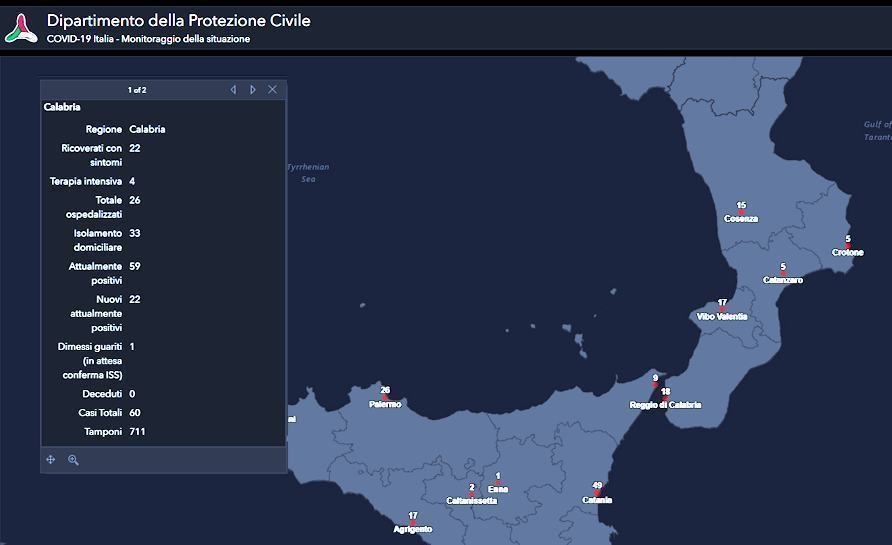Click the Palermo map marker
The image size is (892, 545).
385,397
